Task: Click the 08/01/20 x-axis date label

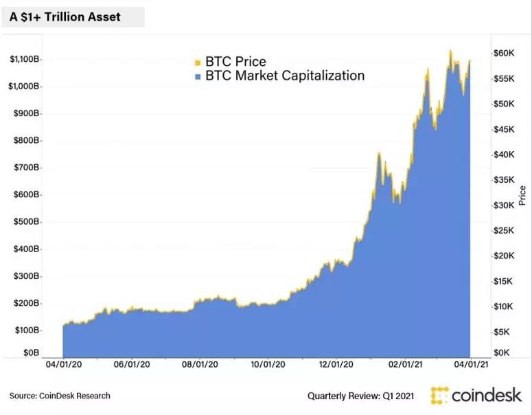Action: tap(200, 364)
